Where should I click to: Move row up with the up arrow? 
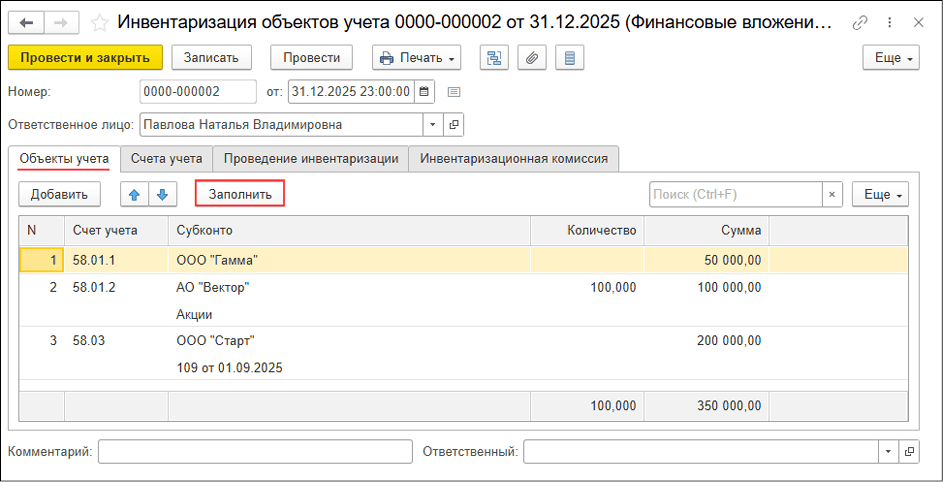click(x=134, y=194)
